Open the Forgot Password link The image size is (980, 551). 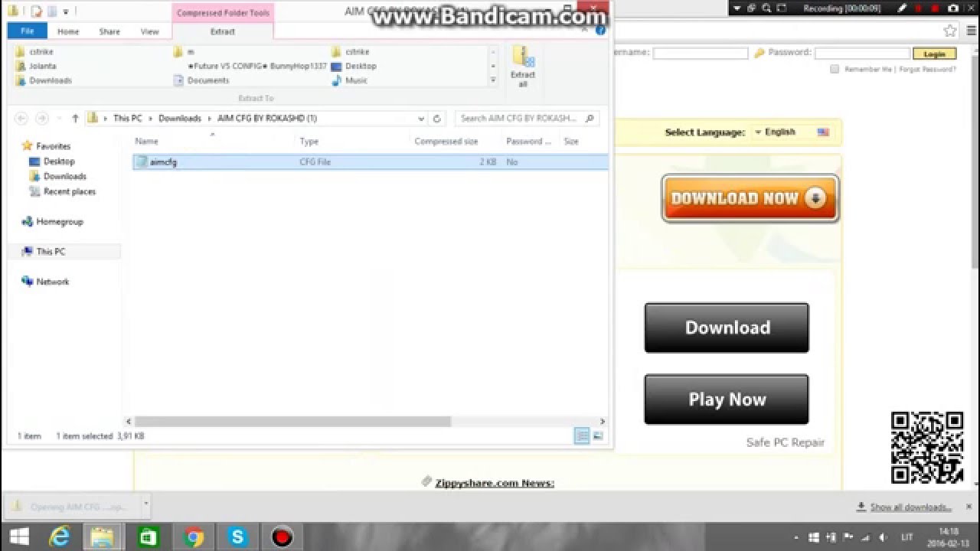click(x=928, y=69)
